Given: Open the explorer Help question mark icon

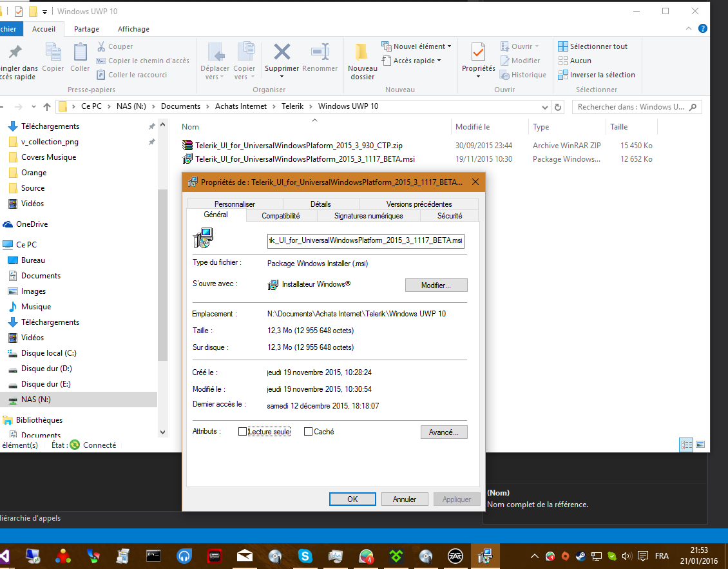Looking at the screenshot, I should (703, 29).
